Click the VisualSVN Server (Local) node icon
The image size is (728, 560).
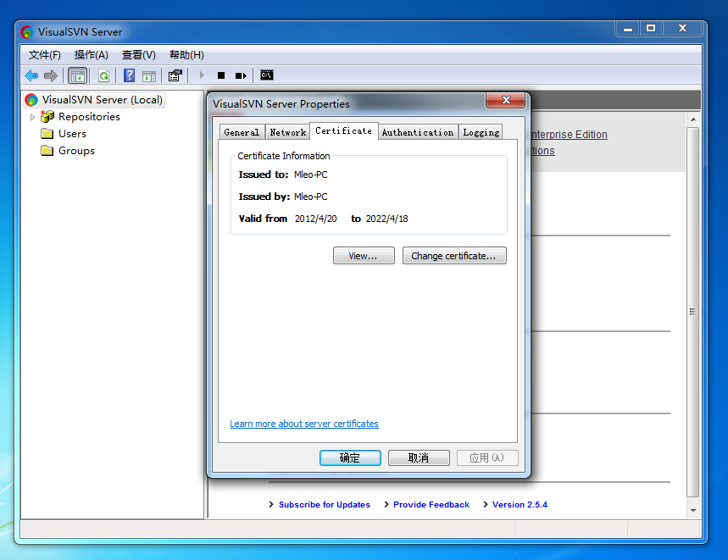[31, 100]
